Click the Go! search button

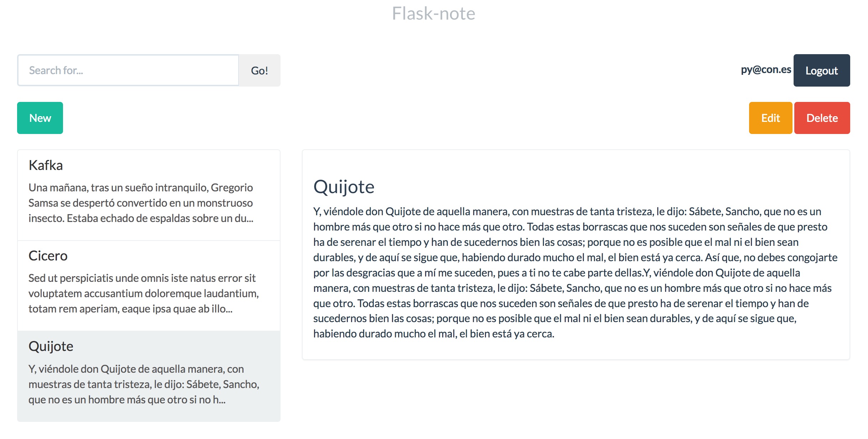pos(259,71)
